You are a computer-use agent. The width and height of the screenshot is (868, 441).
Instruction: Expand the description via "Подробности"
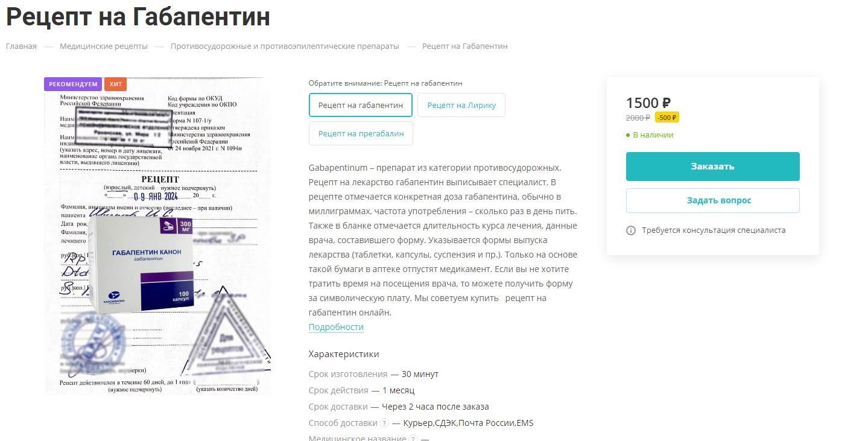click(x=336, y=327)
